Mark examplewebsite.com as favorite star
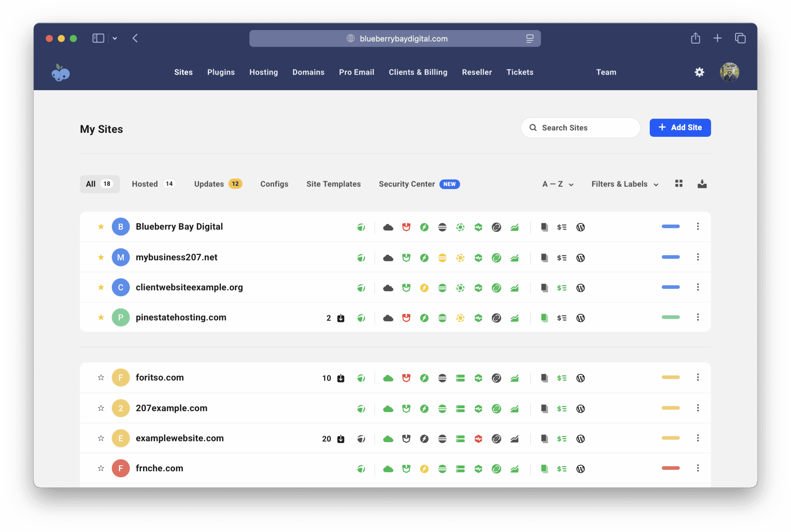791x532 pixels. tap(101, 438)
